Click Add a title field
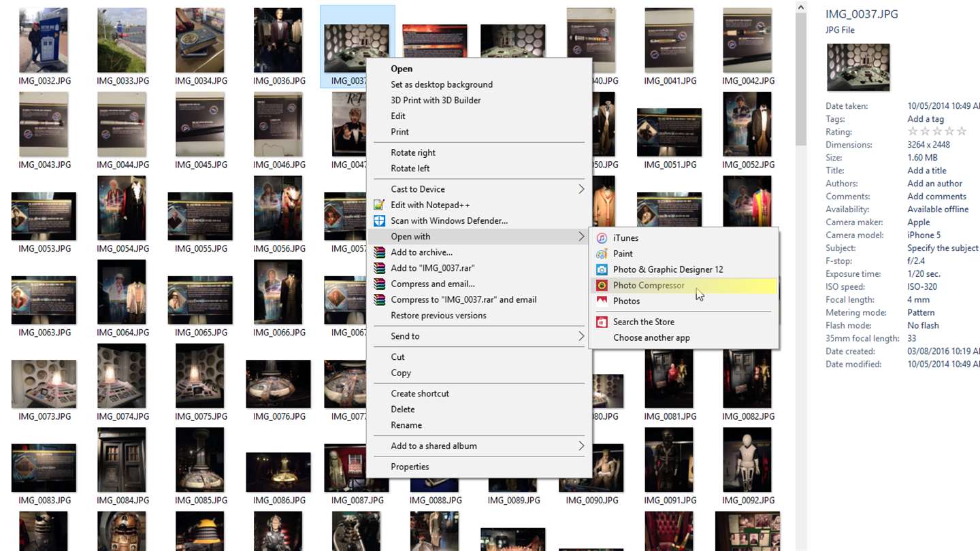Screen dimensions: 980x551 coord(927,171)
